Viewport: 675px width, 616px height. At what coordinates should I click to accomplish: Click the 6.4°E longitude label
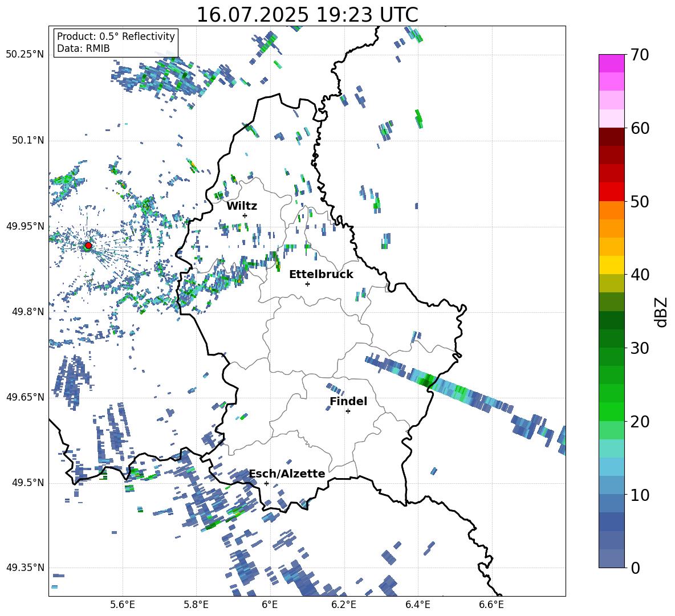[x=417, y=605]
